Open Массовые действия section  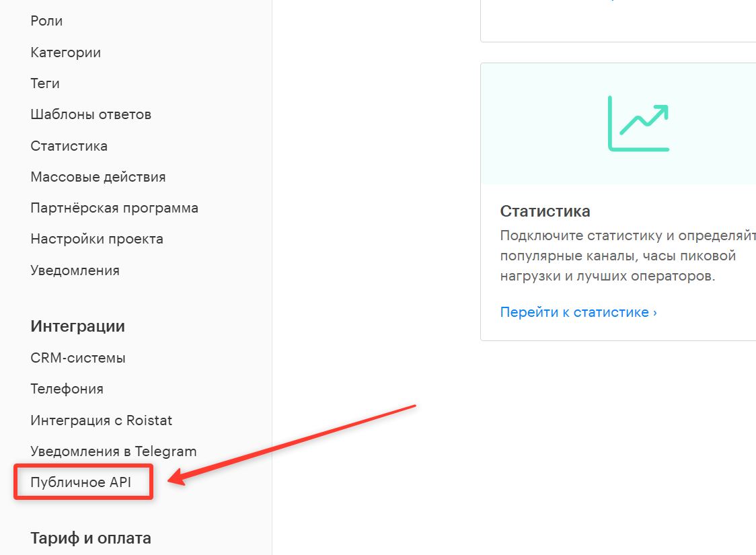tap(98, 177)
